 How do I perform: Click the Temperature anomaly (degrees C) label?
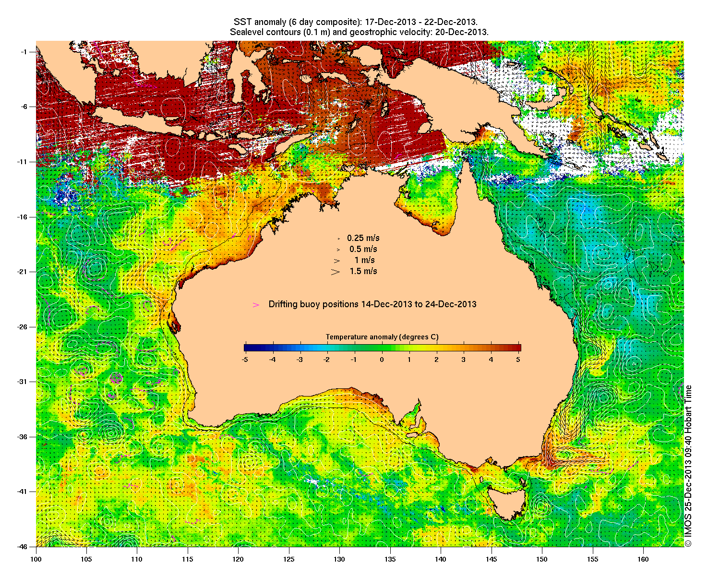(382, 337)
